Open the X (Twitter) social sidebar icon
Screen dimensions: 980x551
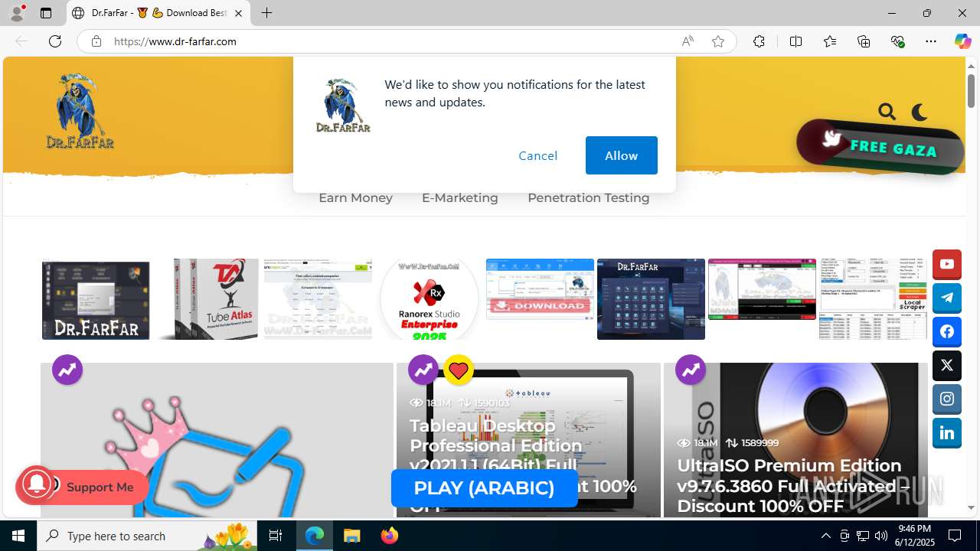[947, 366]
